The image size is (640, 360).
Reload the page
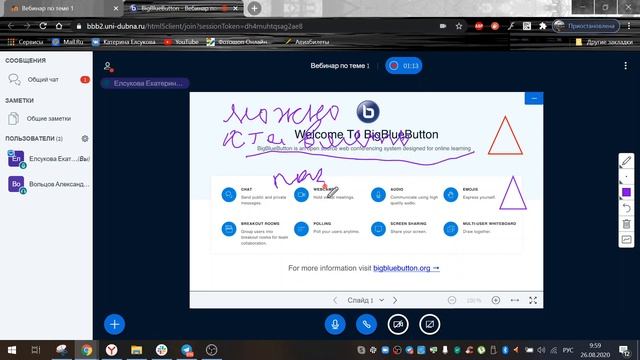(x=43, y=26)
